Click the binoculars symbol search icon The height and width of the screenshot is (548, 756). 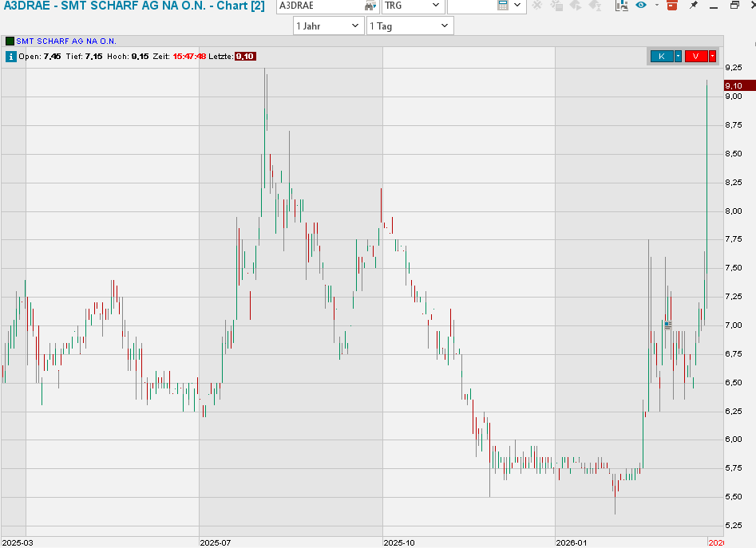pos(370,6)
